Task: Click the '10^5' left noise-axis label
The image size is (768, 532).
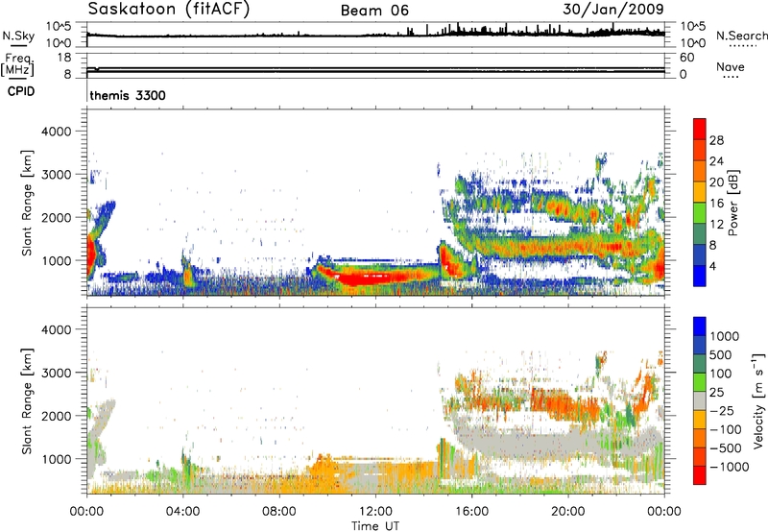Action: (x=59, y=27)
